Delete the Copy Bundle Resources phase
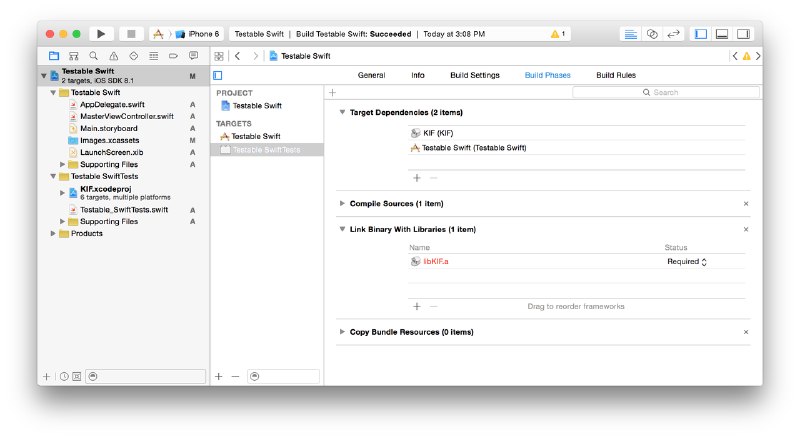Image resolution: width=800 pixels, height=439 pixels. point(746,332)
